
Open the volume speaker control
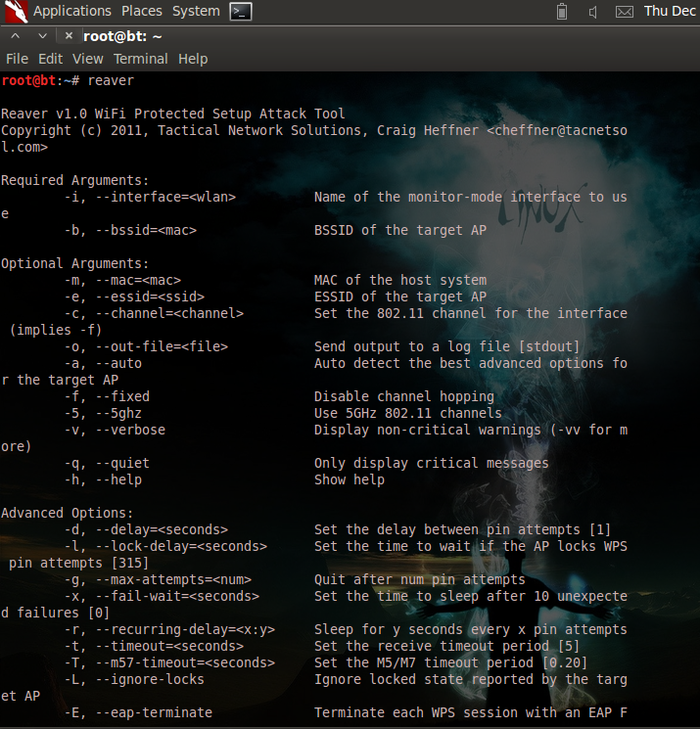point(592,12)
